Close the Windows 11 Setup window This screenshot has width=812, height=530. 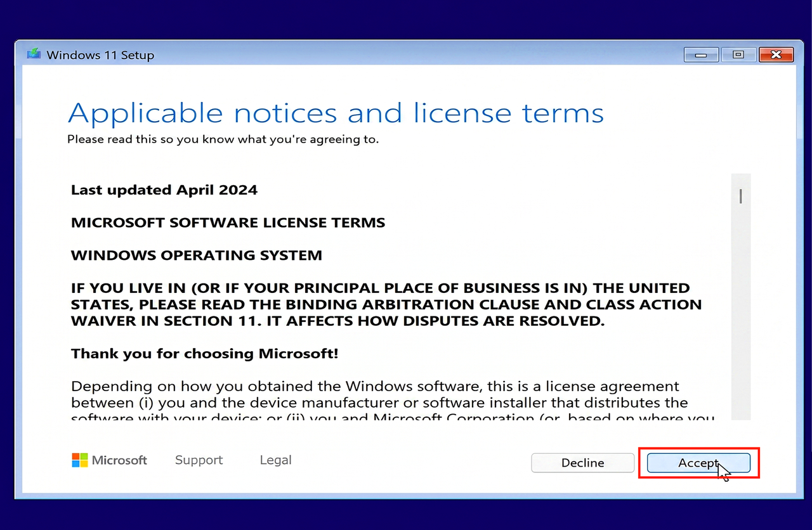776,55
